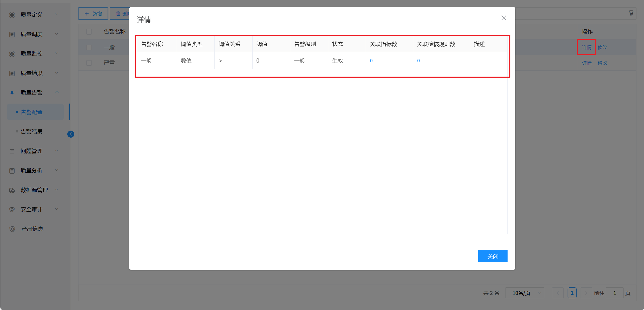Image resolution: width=644 pixels, height=310 pixels.
Task: Click the 质量定义 grid icon
Action: 12,15
